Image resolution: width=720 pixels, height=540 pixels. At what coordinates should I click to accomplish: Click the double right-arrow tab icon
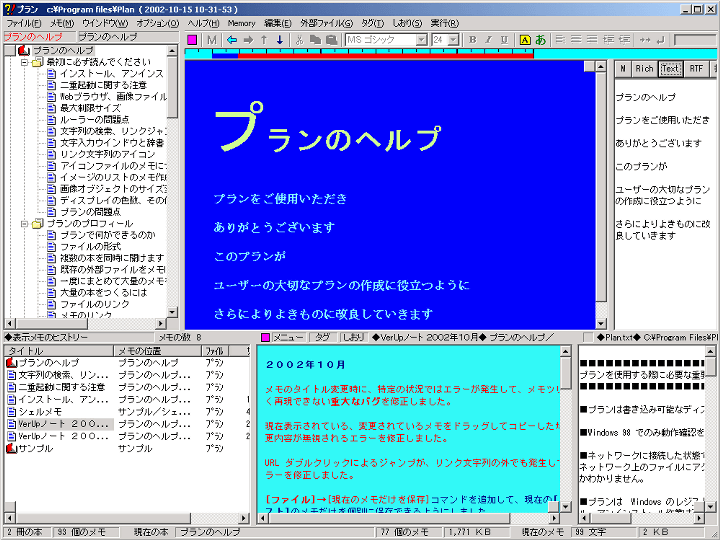tap(645, 40)
